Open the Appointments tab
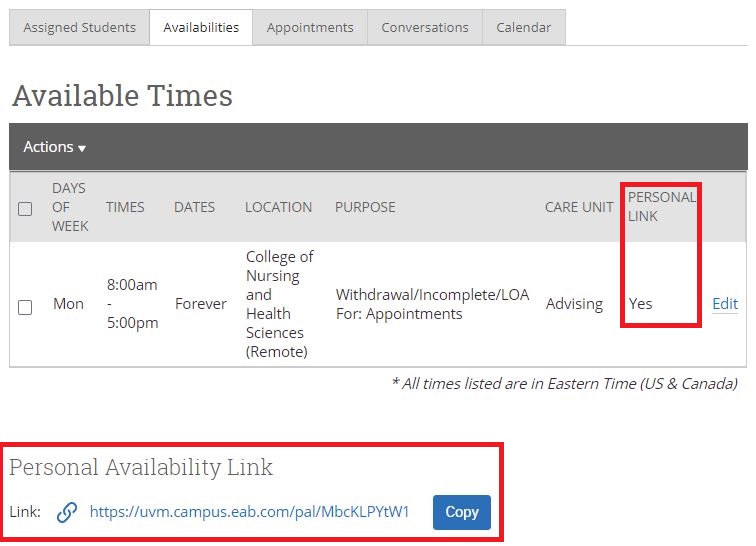Viewport: 756px width, 546px height. (x=310, y=27)
